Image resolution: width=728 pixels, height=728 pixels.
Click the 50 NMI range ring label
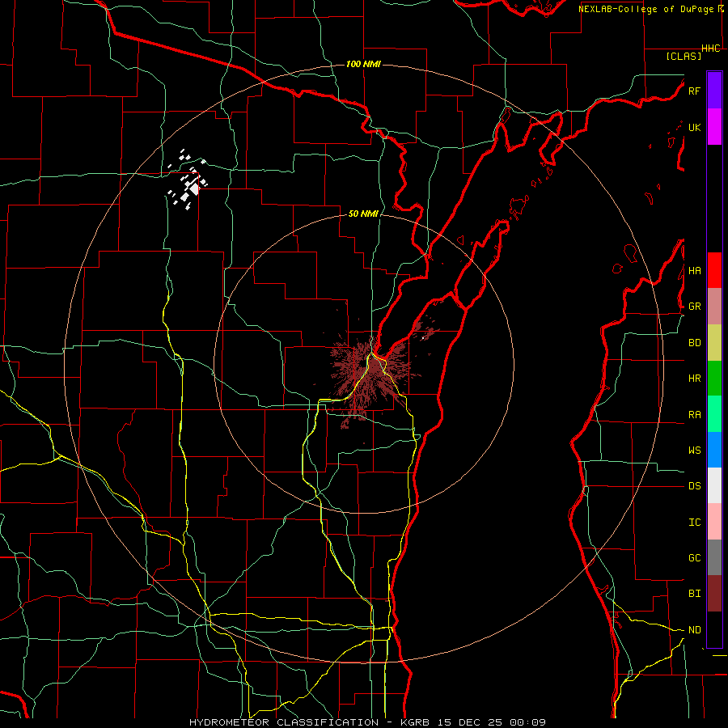[x=363, y=214]
